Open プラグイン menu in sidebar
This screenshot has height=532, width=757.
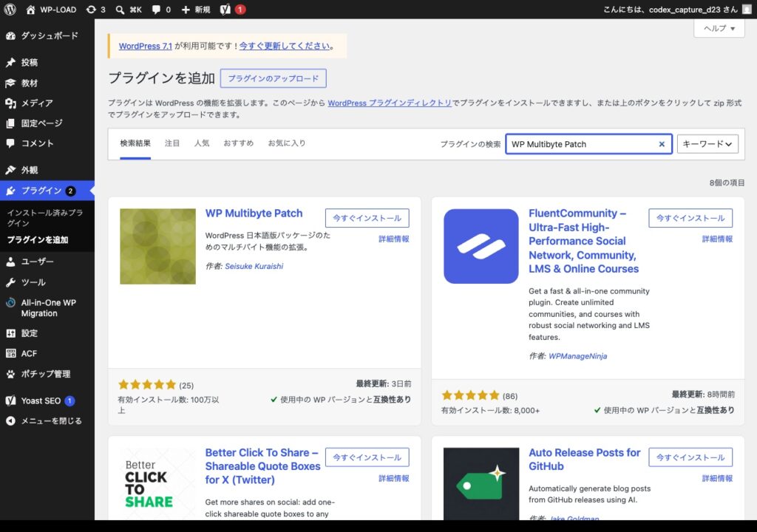[x=47, y=191]
